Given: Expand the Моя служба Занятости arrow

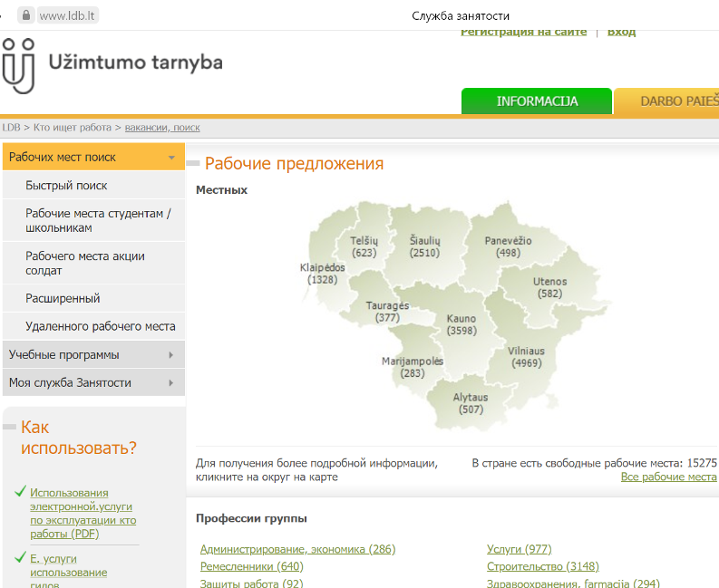Looking at the screenshot, I should 171,382.
